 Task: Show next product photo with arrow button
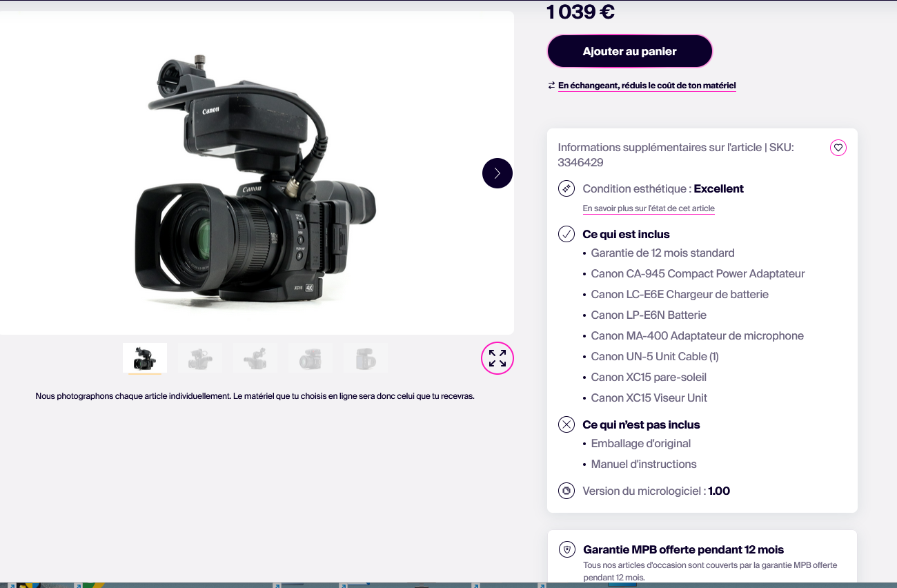(497, 173)
